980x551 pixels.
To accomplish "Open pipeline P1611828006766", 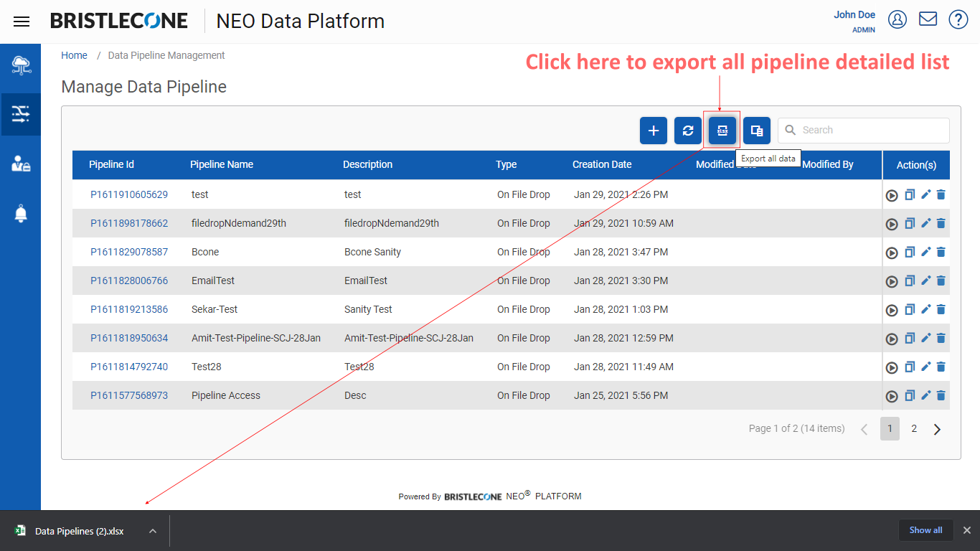I will (x=129, y=281).
